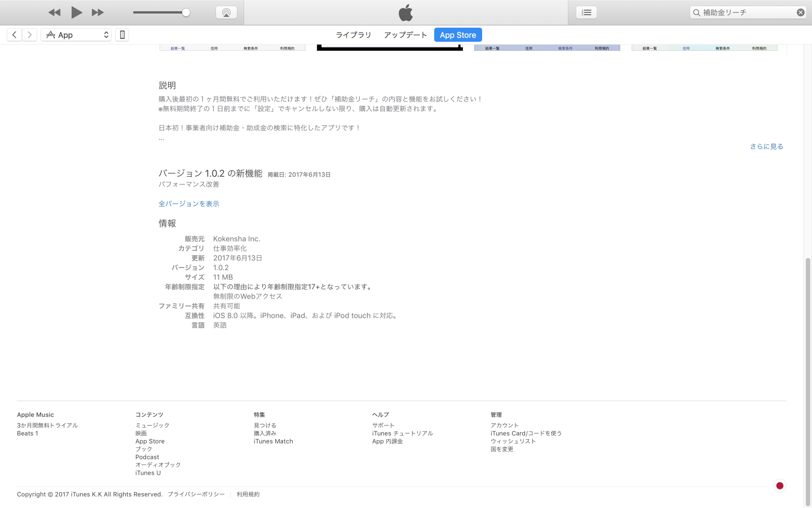Image resolution: width=812 pixels, height=508 pixels.
Task: Open the App Store footer link
Action: pos(150,441)
